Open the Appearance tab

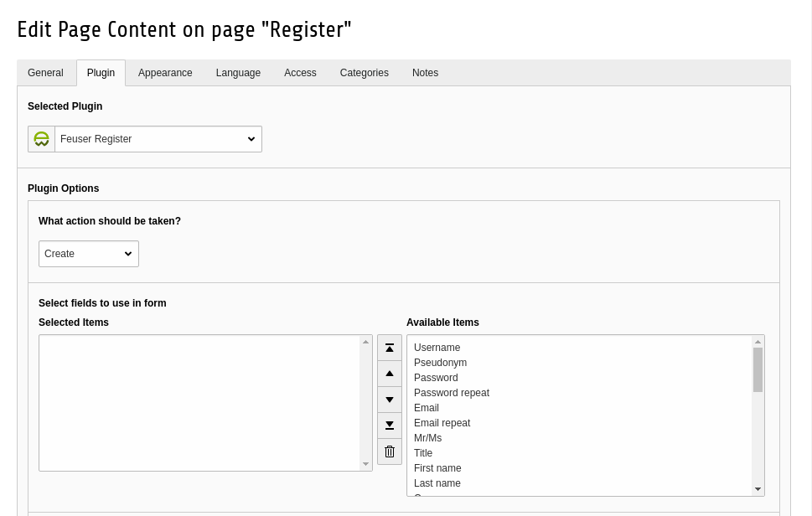[165, 73]
